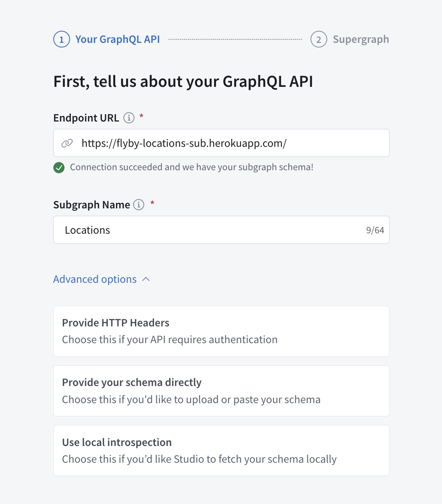The image size is (442, 504).
Task: Open the Endpoint URL info tooltip
Action: click(x=129, y=118)
